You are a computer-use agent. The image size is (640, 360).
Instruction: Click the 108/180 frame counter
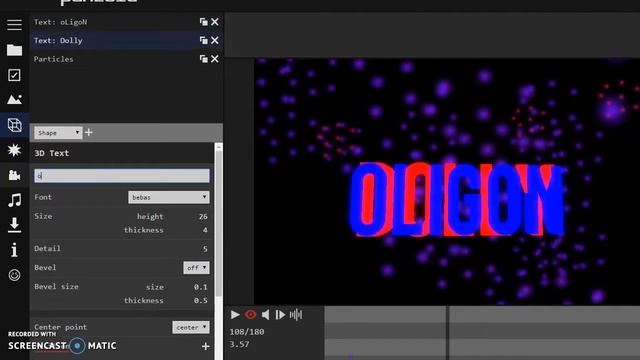[x=247, y=332]
